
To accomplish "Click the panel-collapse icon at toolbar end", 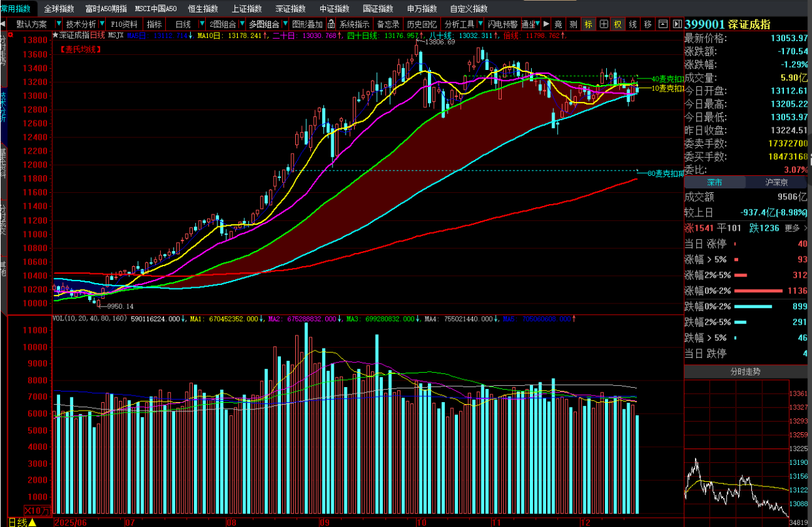I will click(x=677, y=24).
